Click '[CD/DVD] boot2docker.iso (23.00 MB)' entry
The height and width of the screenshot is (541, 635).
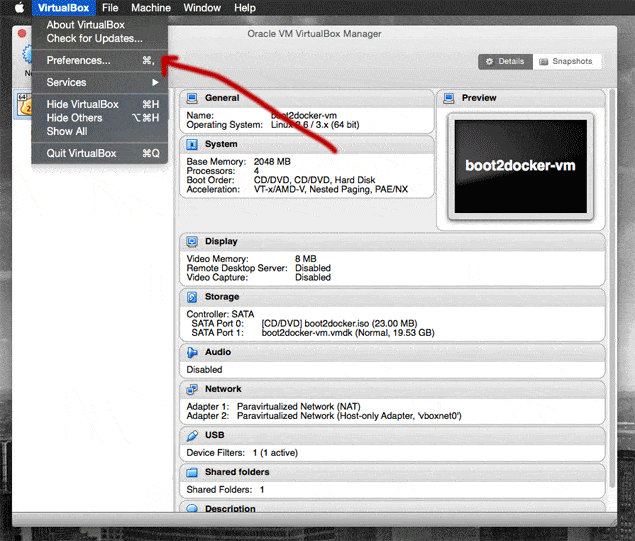[x=339, y=324]
